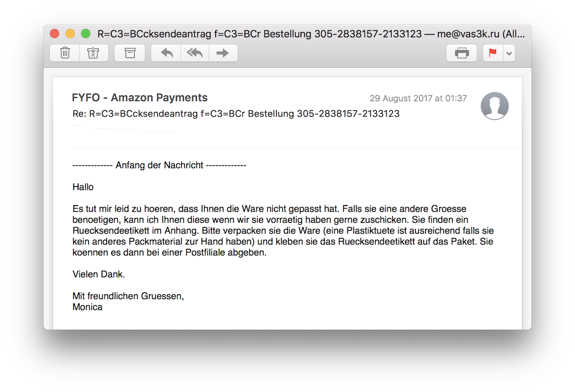Click the 'Hallo' greeting text
The image size is (575, 392).
point(83,187)
